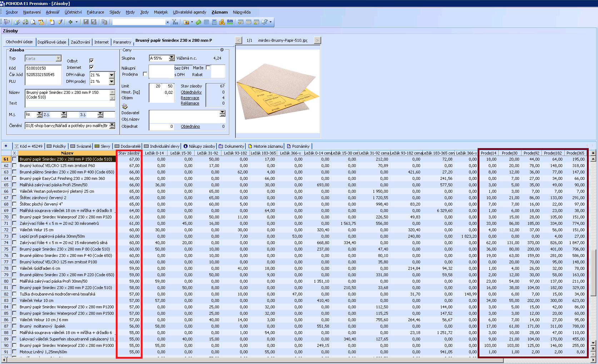Viewport: 598px width, 364px height.
Task: Check the box for row 65 Malířská zakrývací páska
Action: pyautogui.click(x=14, y=185)
